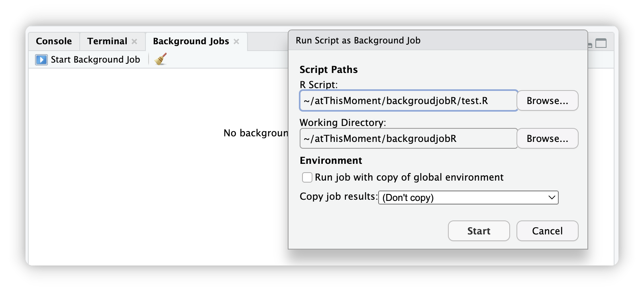Image resolution: width=644 pixels, height=291 pixels.
Task: Open the Copy job results dropdown
Action: (x=468, y=197)
